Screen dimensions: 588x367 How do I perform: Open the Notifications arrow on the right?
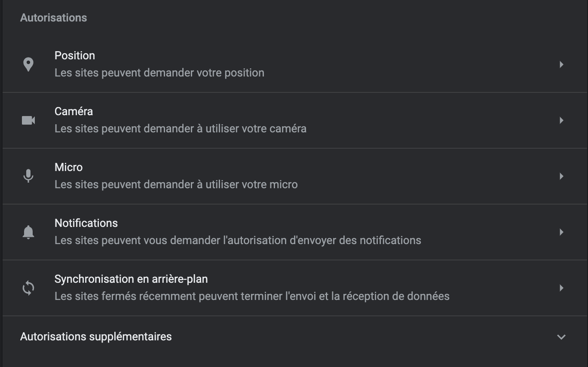click(561, 232)
